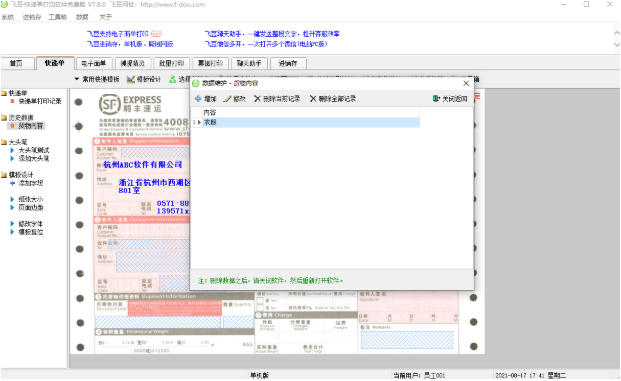621x381 pixels.
Task: Switch to the 快递单 tab
Action: [55, 63]
